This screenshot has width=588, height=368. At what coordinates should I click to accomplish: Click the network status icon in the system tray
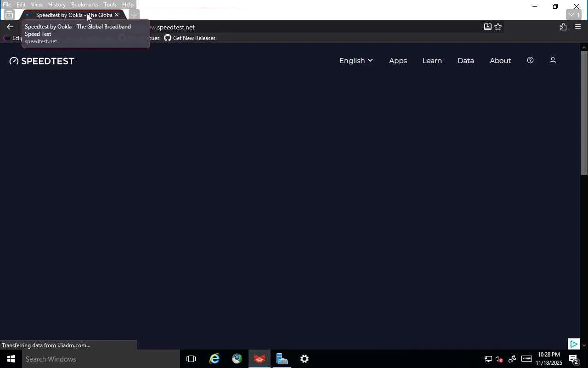pos(488,359)
